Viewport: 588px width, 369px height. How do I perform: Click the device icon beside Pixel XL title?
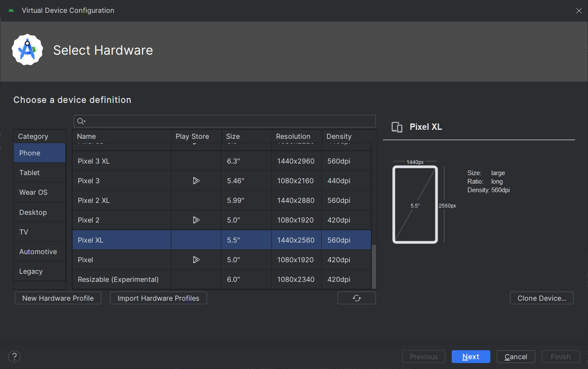397,127
